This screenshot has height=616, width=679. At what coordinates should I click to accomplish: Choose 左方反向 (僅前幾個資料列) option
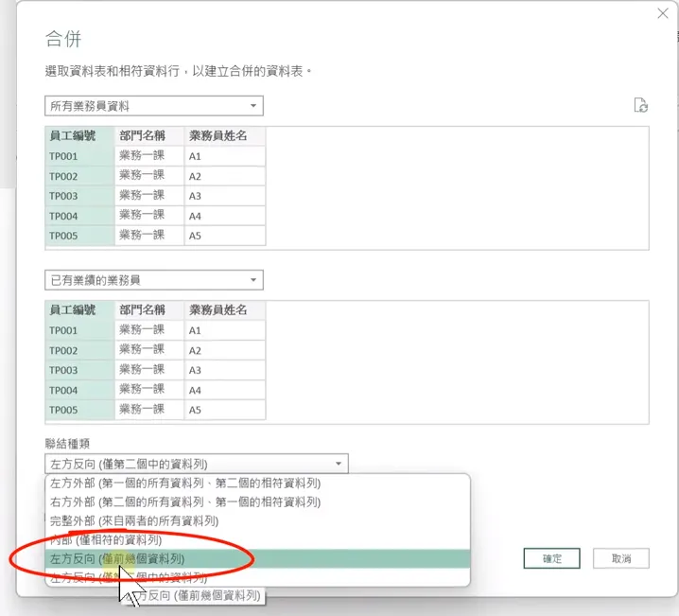click(257, 559)
